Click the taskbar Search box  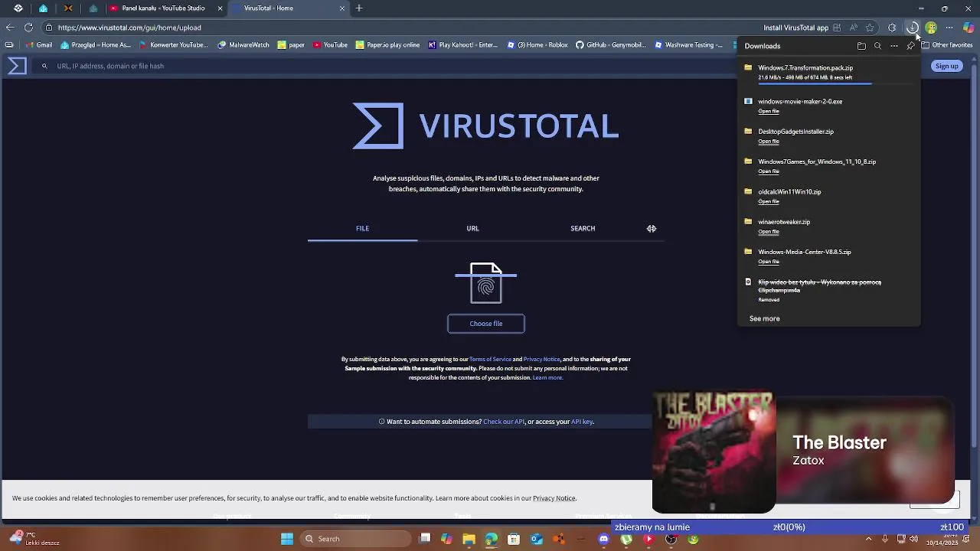coord(354,539)
